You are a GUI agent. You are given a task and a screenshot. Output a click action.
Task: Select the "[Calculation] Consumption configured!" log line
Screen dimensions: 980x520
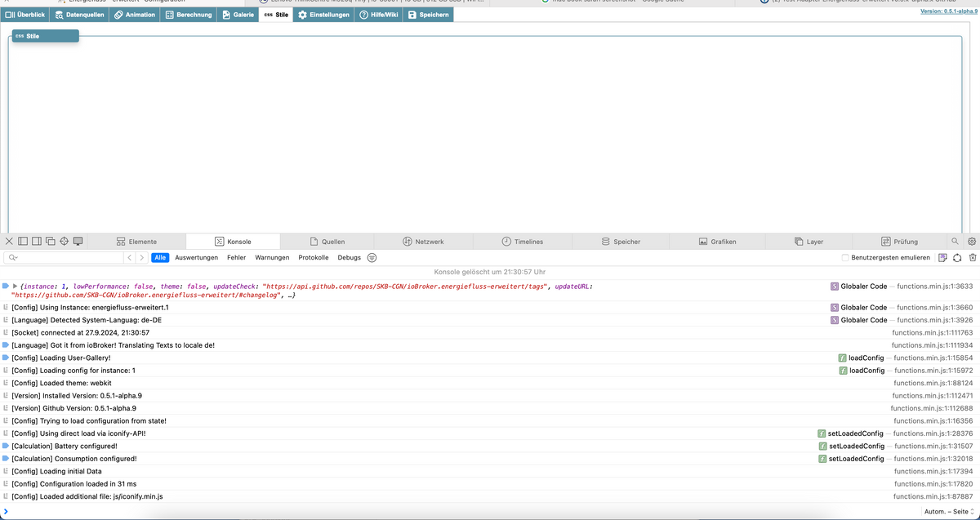coord(490,459)
